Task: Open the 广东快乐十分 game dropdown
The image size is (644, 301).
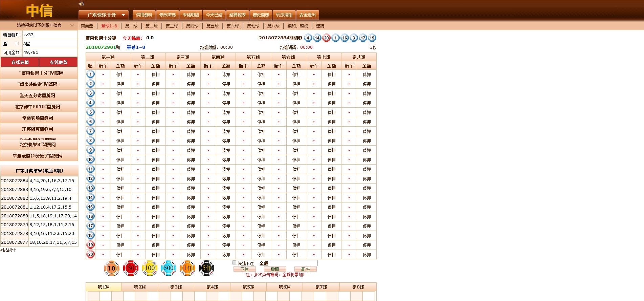Action: [104, 15]
